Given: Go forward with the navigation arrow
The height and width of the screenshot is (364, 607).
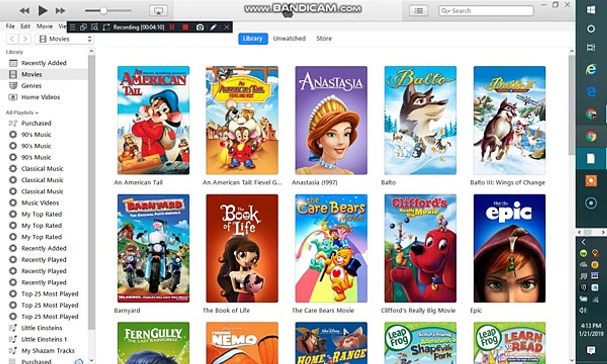Looking at the screenshot, I should coord(25,39).
